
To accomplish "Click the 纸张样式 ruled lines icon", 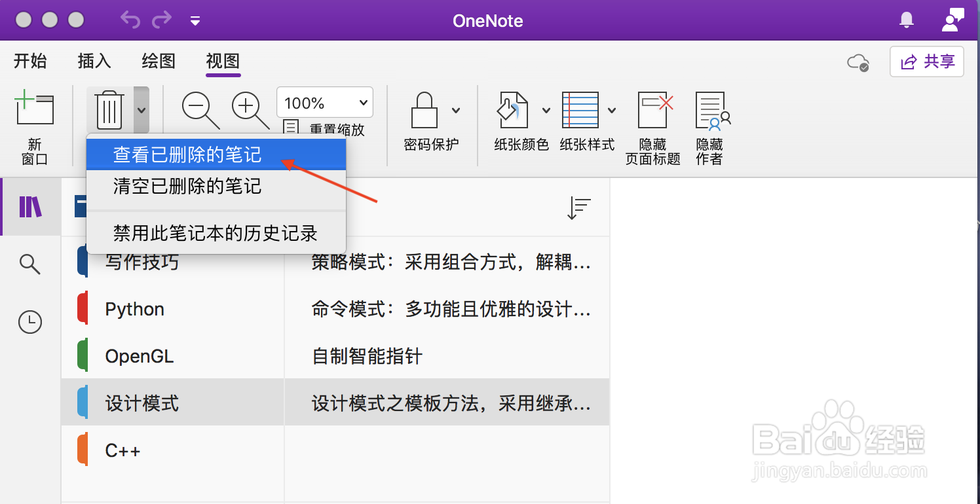I will [x=580, y=110].
